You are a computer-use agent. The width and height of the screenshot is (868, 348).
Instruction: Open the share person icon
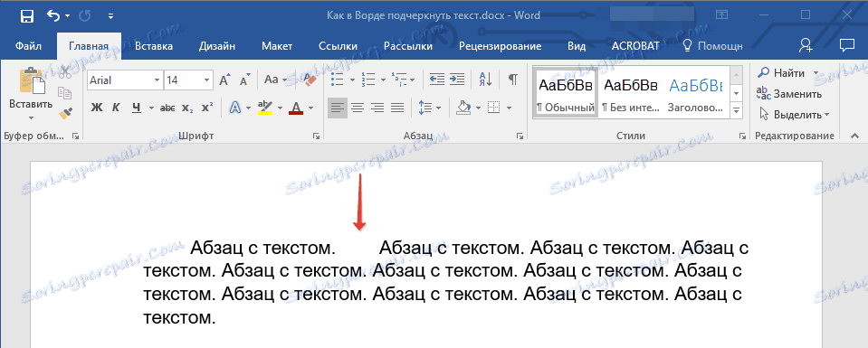coord(806,46)
